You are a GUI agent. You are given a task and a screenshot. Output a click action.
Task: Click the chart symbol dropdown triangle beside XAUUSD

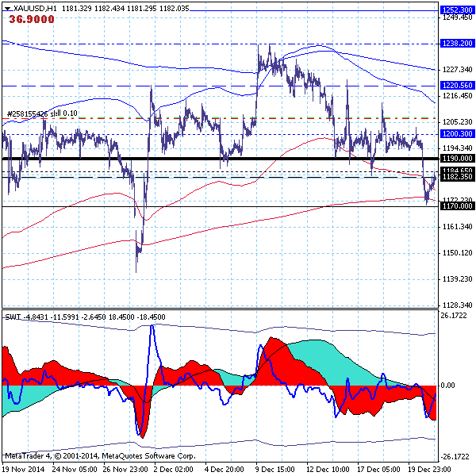[x=7, y=9]
